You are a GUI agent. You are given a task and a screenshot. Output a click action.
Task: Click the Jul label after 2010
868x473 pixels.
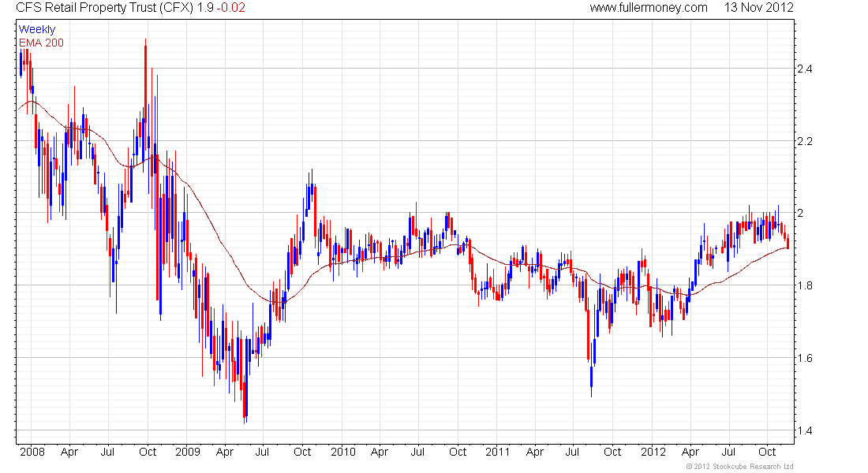[x=417, y=452]
